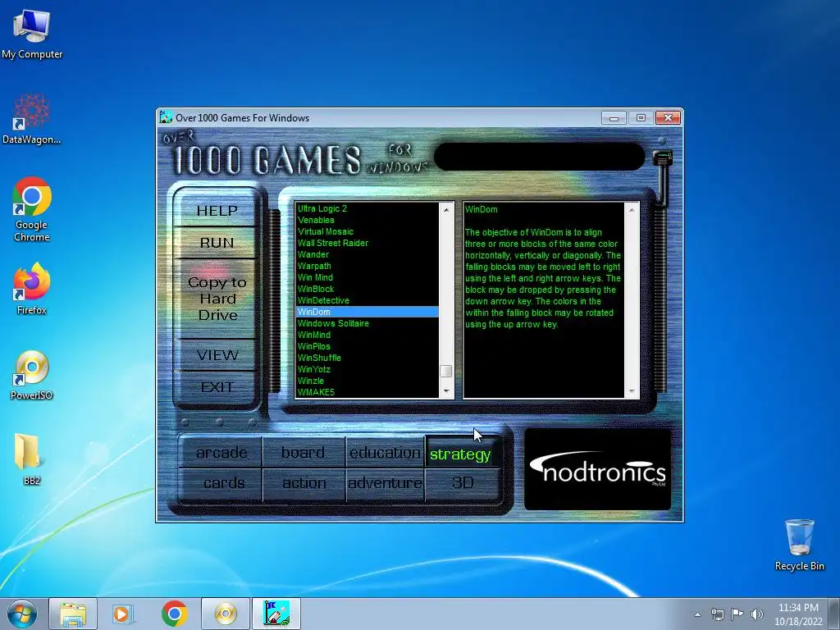Select the strategy category
Image resolution: width=840 pixels, height=630 pixels.
(461, 454)
